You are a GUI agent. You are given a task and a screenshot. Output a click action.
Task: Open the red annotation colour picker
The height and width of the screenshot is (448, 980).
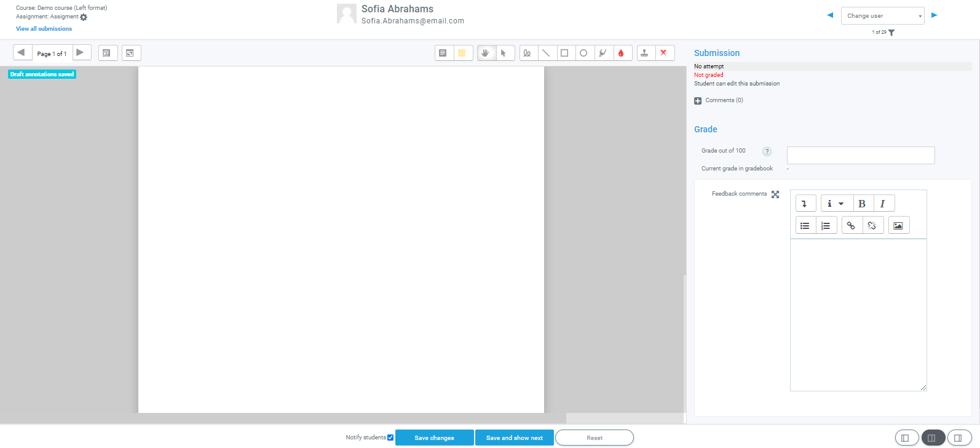point(621,54)
